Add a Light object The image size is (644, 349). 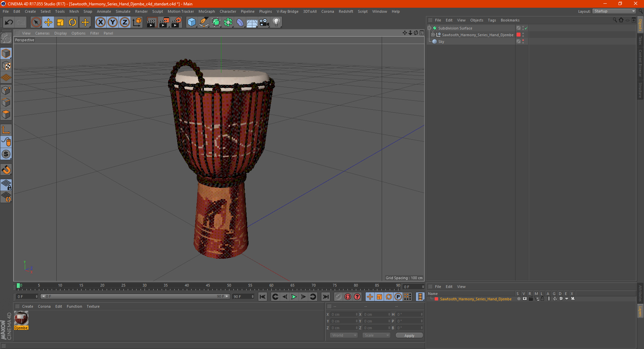pyautogui.click(x=276, y=22)
